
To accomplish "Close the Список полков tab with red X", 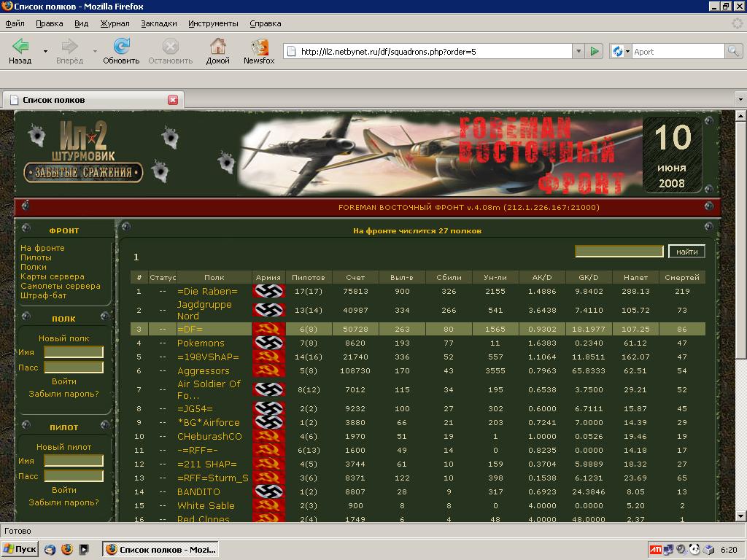I will 173,99.
